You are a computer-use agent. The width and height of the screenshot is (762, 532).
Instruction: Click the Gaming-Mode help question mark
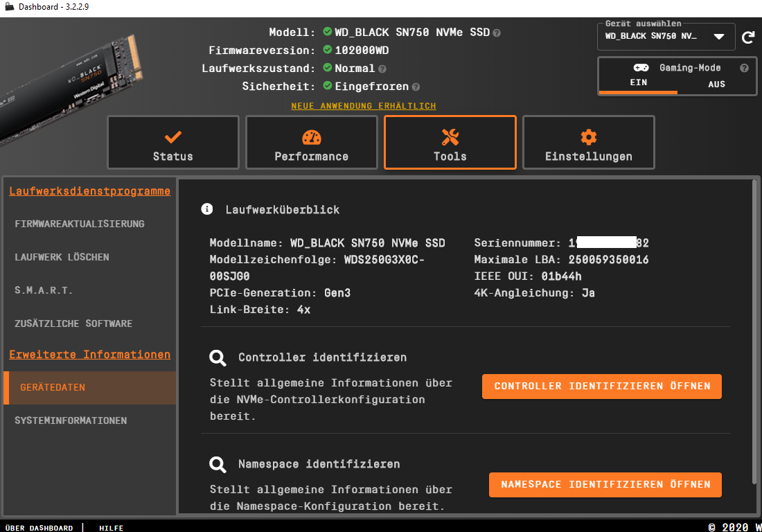744,68
